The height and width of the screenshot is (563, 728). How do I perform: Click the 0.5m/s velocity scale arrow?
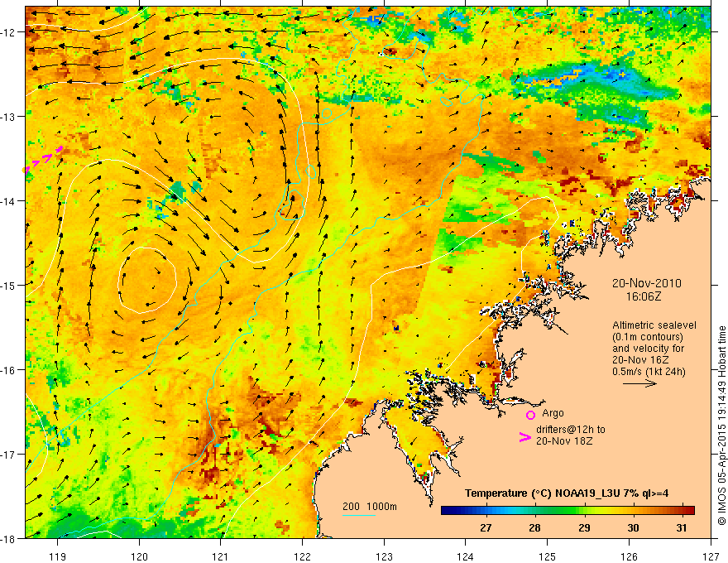coord(639,383)
